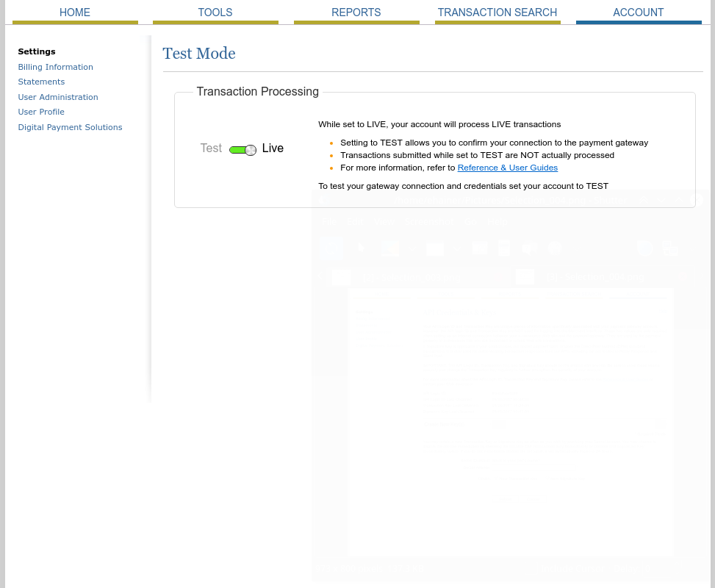715x588 pixels.
Task: Go to User Administration
Action: coord(58,97)
